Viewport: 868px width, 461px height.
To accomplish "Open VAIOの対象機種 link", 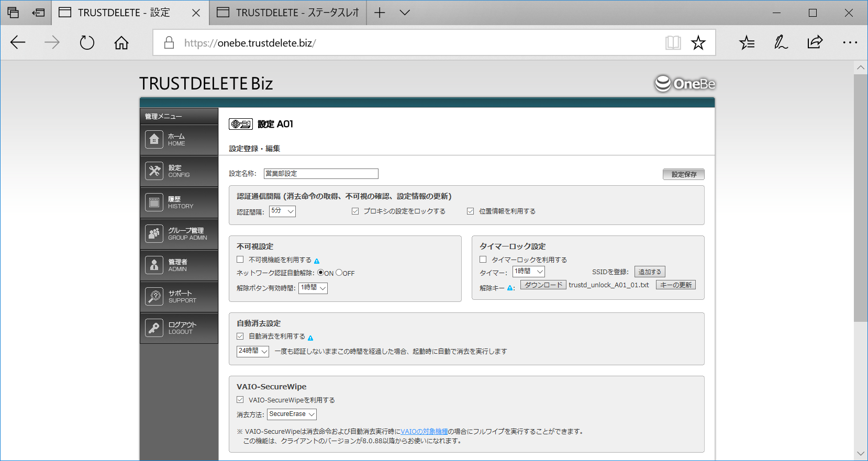I will pyautogui.click(x=424, y=432).
